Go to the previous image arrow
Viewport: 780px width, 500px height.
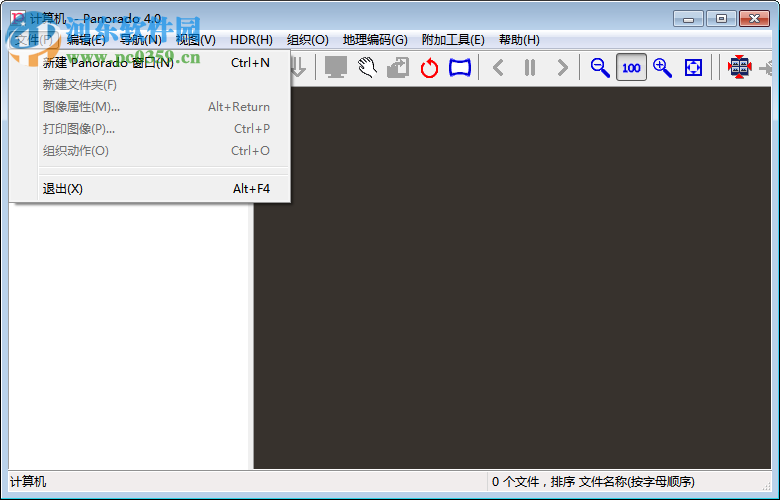(498, 67)
